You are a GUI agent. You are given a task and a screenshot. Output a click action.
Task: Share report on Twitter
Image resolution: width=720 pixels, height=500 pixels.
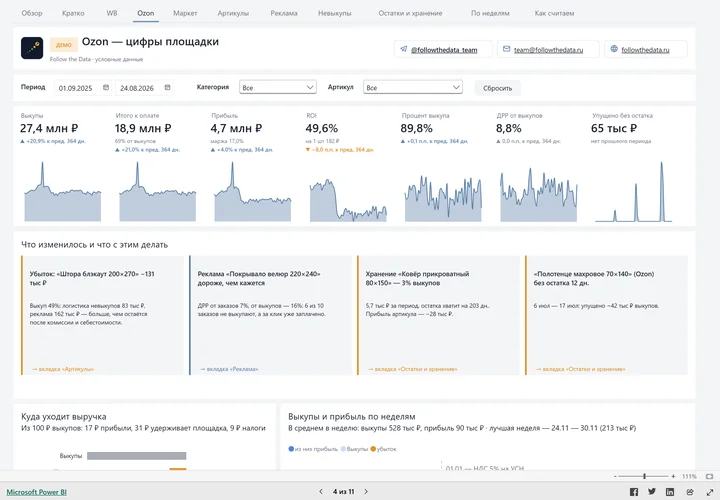(652, 492)
